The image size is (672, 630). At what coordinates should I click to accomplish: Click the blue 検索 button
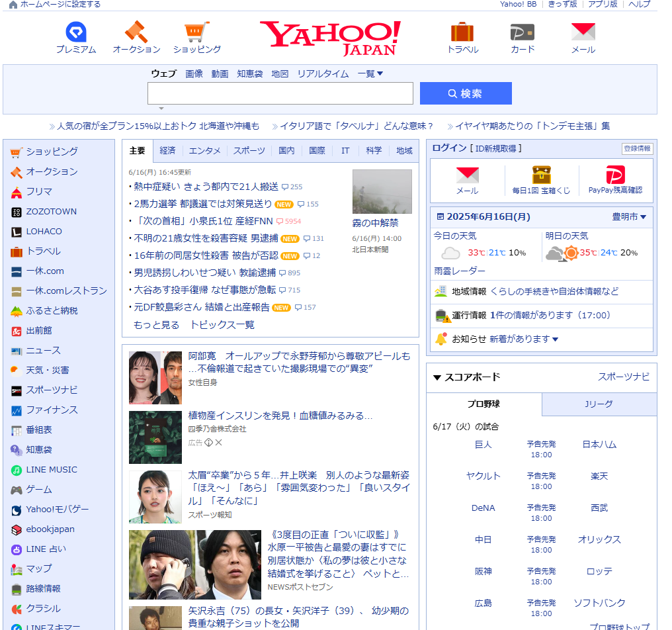pos(466,93)
